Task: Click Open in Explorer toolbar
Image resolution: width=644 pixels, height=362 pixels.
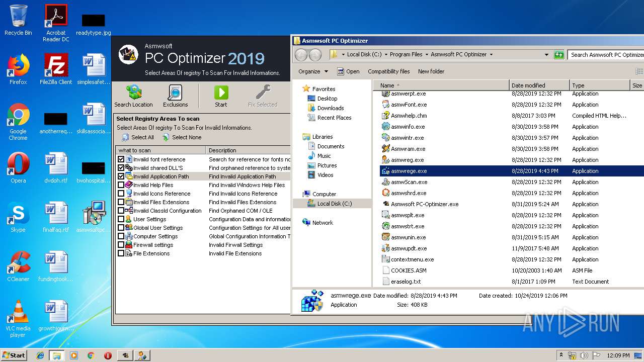Action: [348, 71]
